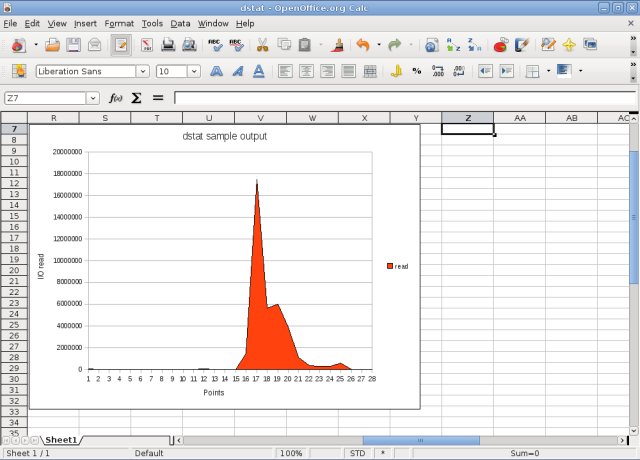Align cell text left
Screen dimensions: 640x460
coord(285,71)
